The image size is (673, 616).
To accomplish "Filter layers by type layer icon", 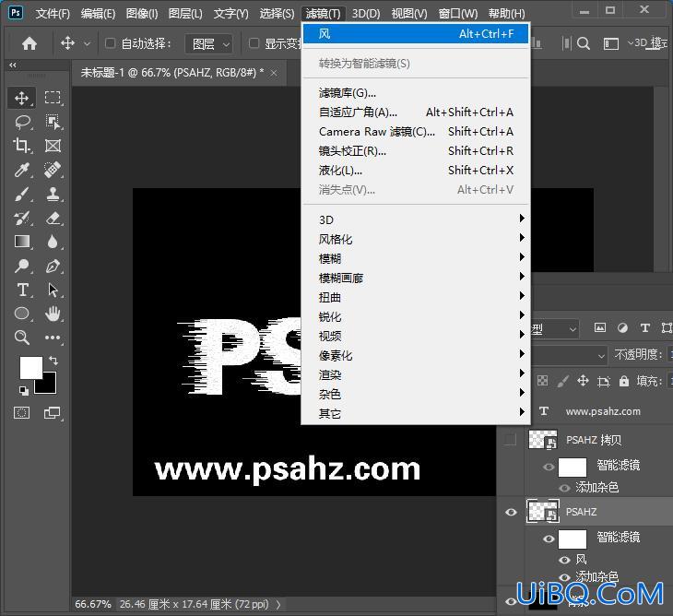I will 644,328.
